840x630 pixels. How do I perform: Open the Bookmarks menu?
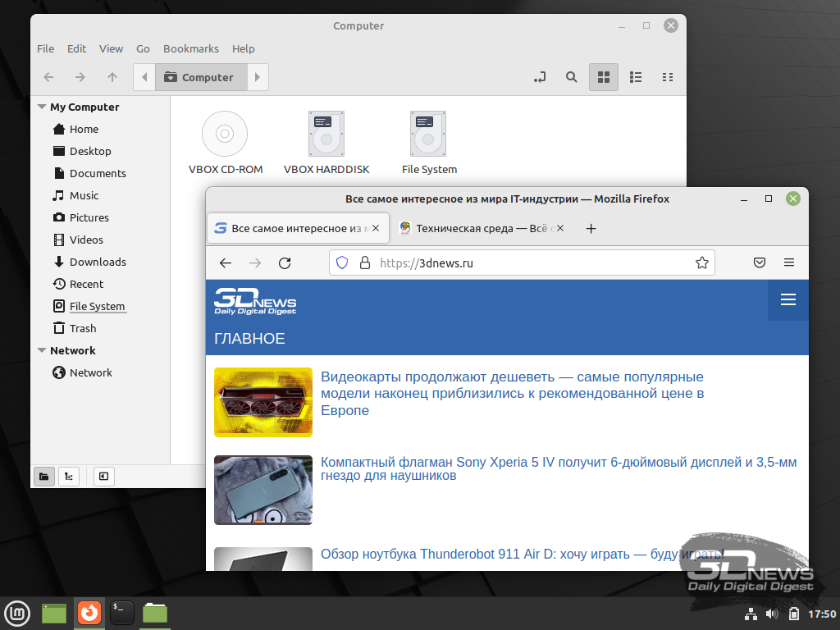pos(190,48)
